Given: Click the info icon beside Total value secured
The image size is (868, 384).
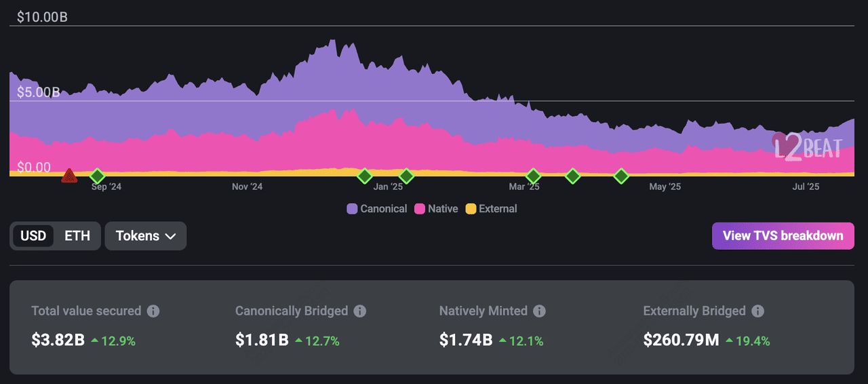Looking at the screenshot, I should [153, 311].
